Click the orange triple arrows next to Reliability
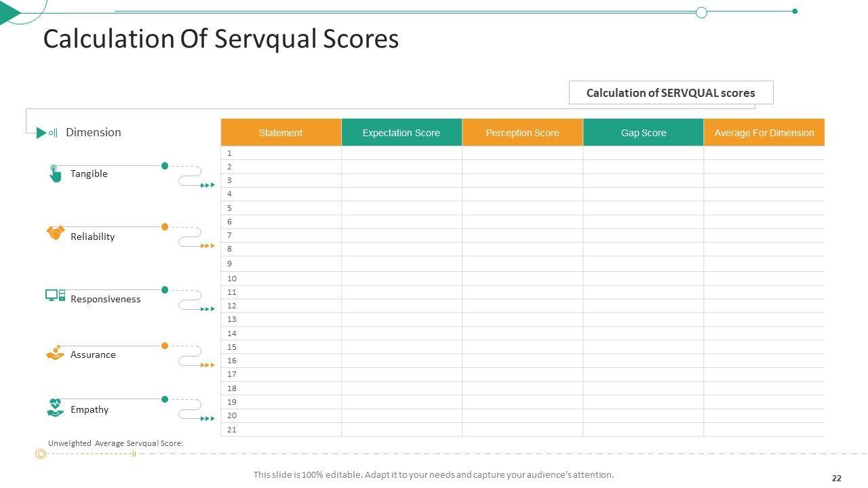Image resolution: width=868 pixels, height=488 pixels. (x=208, y=246)
